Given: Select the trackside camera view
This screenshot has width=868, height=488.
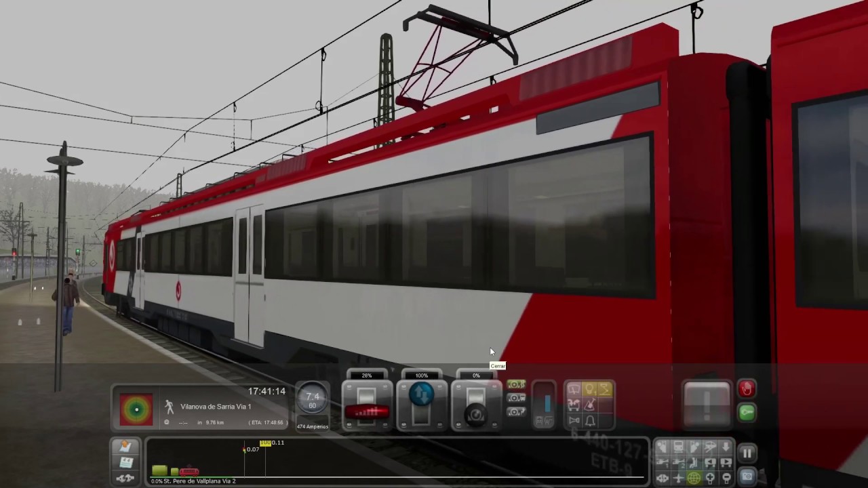Looking at the screenshot, I should pos(710,447).
